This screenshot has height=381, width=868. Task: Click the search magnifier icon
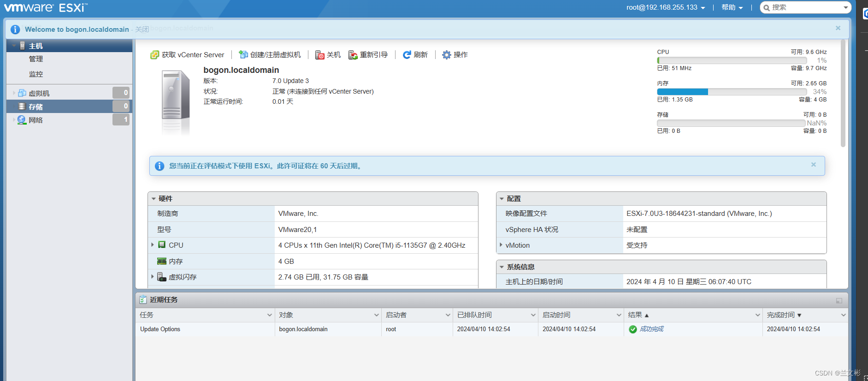point(767,8)
